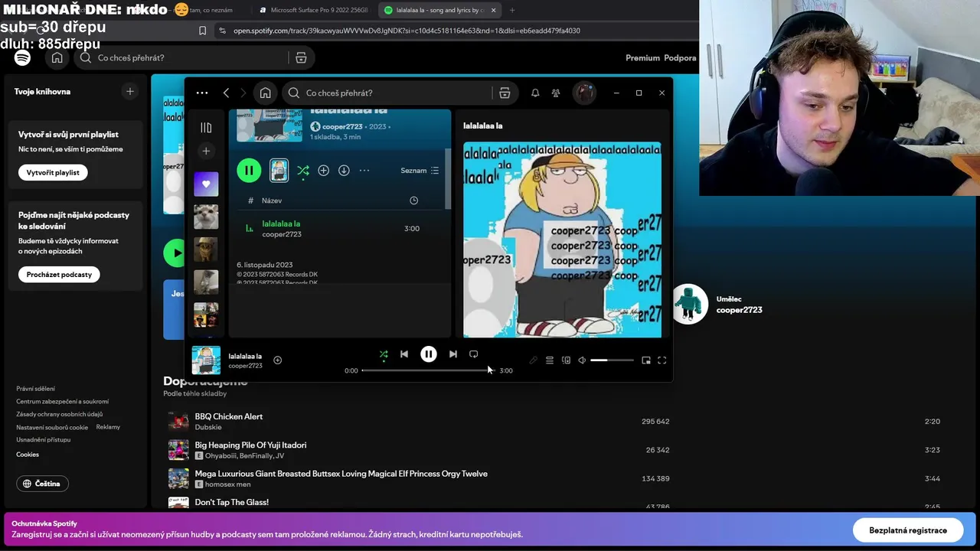Open Spotify logo in web player
This screenshot has height=551, width=980.
(x=22, y=58)
